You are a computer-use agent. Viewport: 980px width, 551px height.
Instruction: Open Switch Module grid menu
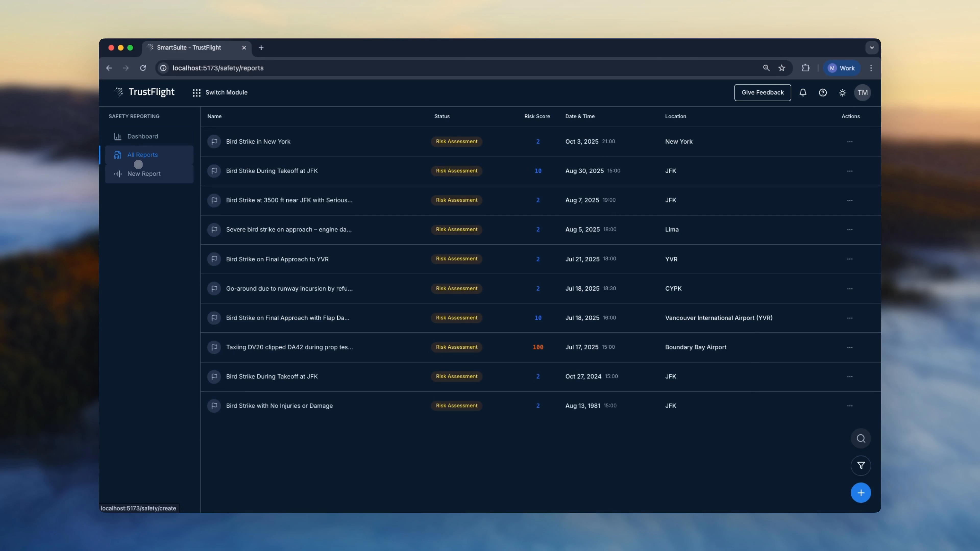pyautogui.click(x=220, y=92)
